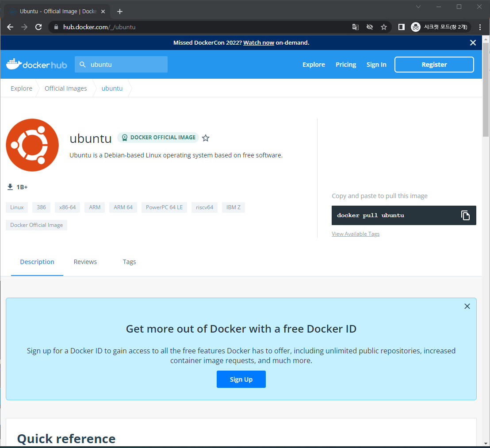Go back with browser back arrow

[x=10, y=27]
